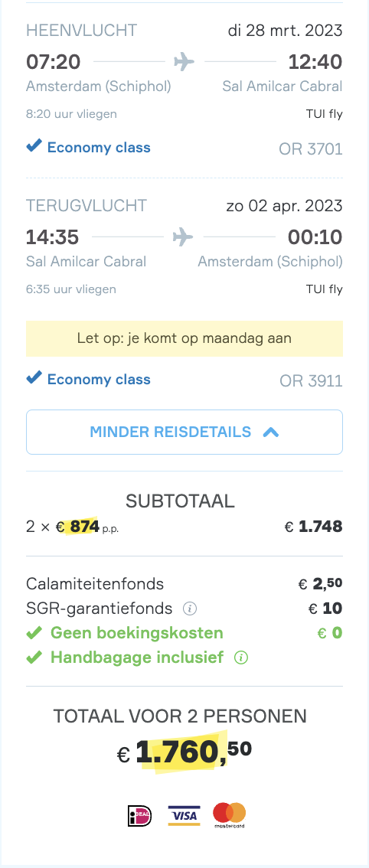Click flight number OR 3911
The width and height of the screenshot is (369, 868).
pos(311,381)
